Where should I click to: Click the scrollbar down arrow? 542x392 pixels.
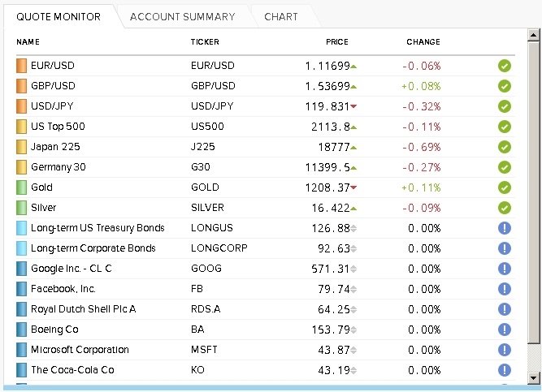533,378
